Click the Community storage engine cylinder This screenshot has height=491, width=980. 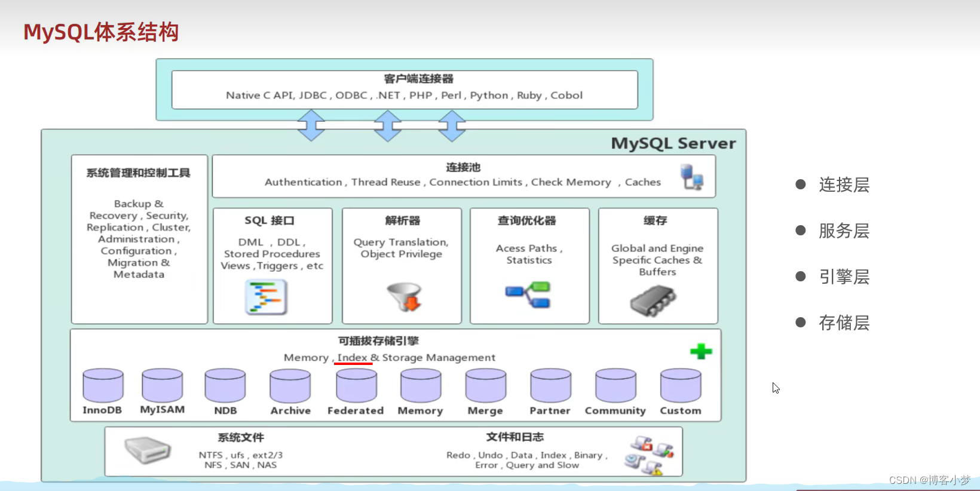(615, 386)
